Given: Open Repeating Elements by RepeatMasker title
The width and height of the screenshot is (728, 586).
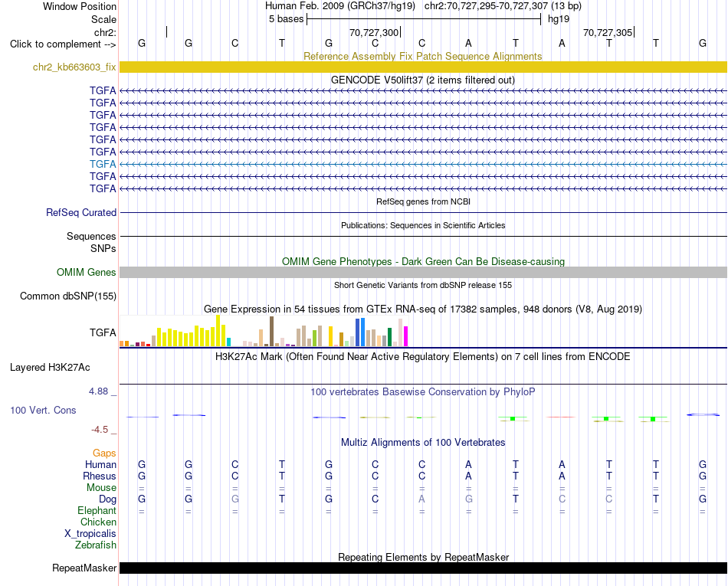Looking at the screenshot, I should click(423, 557).
